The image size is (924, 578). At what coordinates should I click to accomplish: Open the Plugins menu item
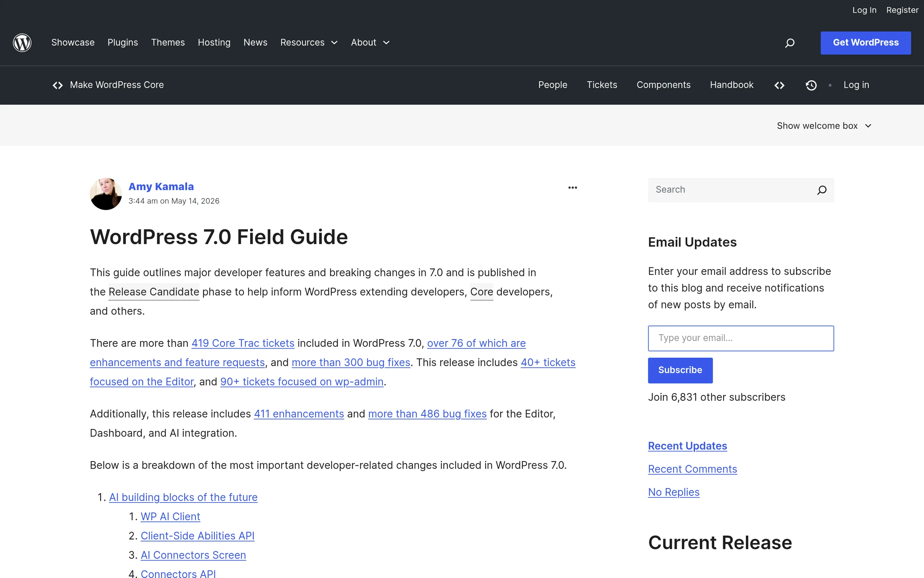pyautogui.click(x=123, y=42)
